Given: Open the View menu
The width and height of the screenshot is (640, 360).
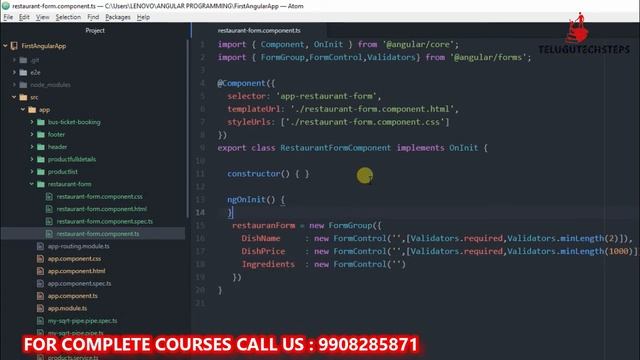Looking at the screenshot, I should (x=42, y=17).
